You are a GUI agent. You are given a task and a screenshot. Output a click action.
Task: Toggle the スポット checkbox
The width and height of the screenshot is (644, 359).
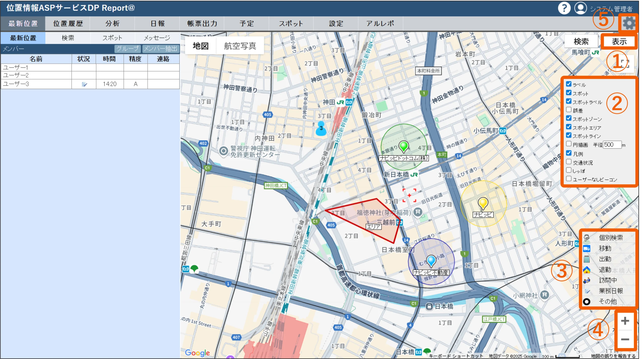(x=568, y=93)
